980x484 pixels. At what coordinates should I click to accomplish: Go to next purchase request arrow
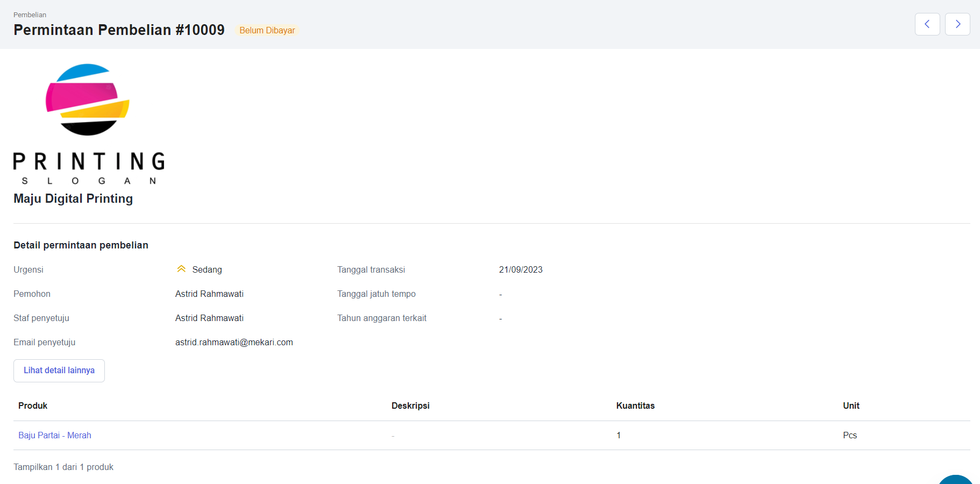(x=957, y=24)
